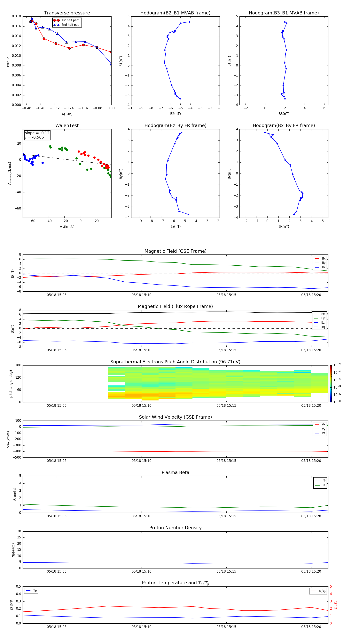Image resolution: width=351 pixels, height=644 pixels.
Task: Click the 'Hodogram(B3_B1 MVAB frame)' title
Action: [x=284, y=13]
